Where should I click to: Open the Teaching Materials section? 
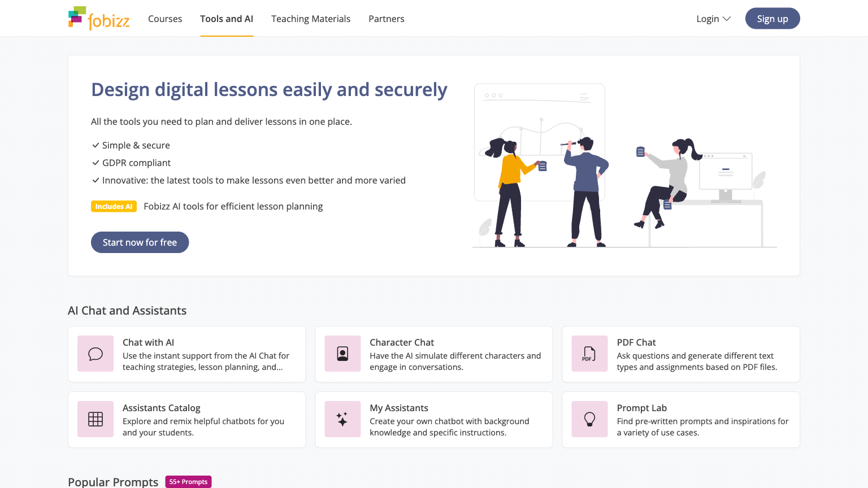coord(310,18)
